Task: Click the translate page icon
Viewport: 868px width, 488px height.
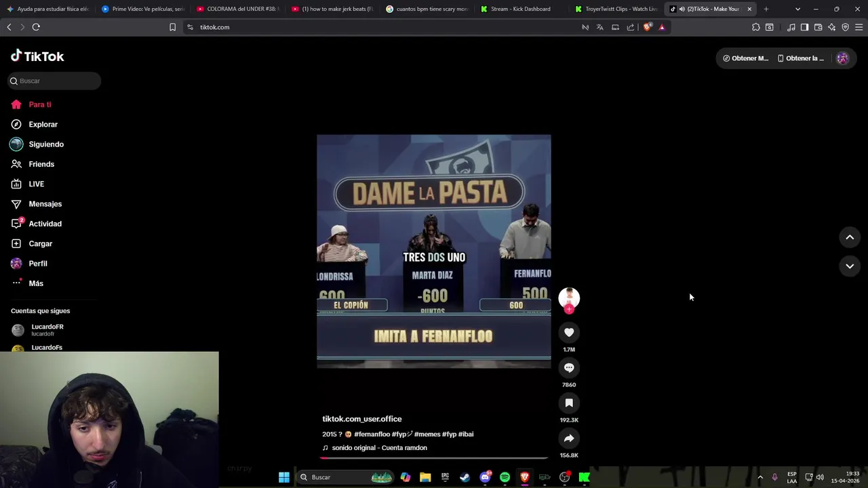Action: point(600,27)
